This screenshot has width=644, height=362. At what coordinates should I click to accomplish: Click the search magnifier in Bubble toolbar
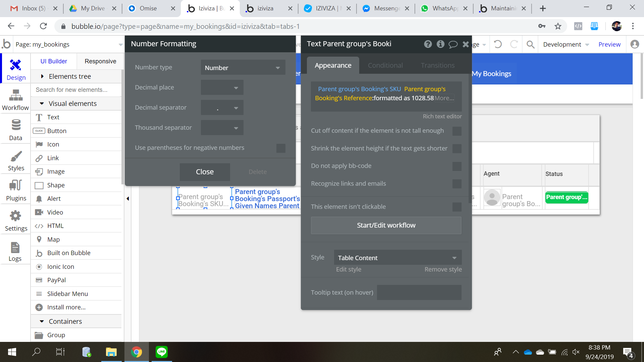click(x=530, y=44)
